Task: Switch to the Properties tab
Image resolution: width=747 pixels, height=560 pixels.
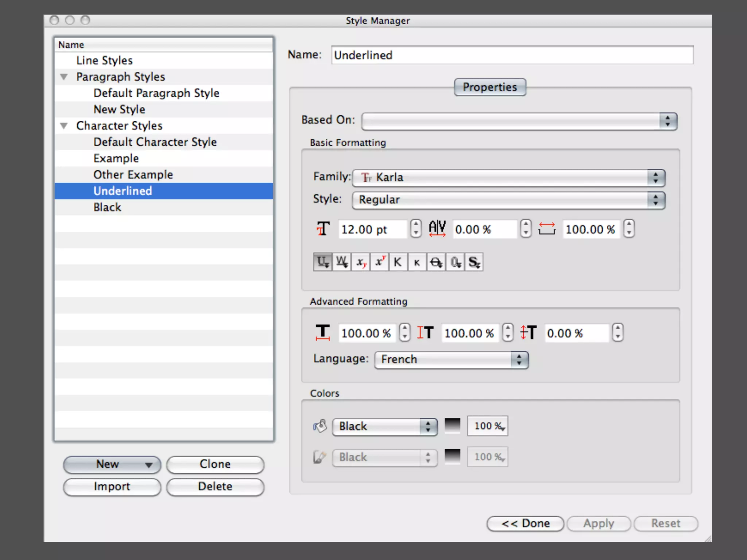Action: [489, 87]
